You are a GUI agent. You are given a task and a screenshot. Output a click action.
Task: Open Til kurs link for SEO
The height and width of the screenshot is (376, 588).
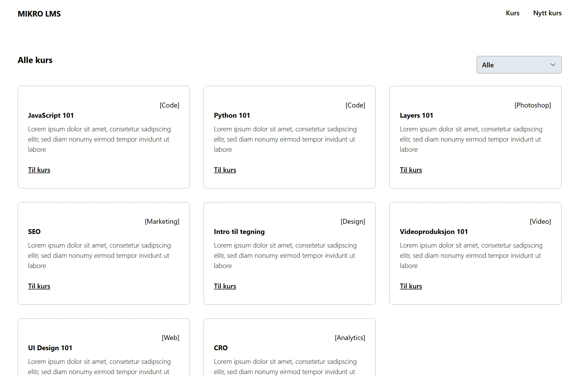[x=39, y=286]
